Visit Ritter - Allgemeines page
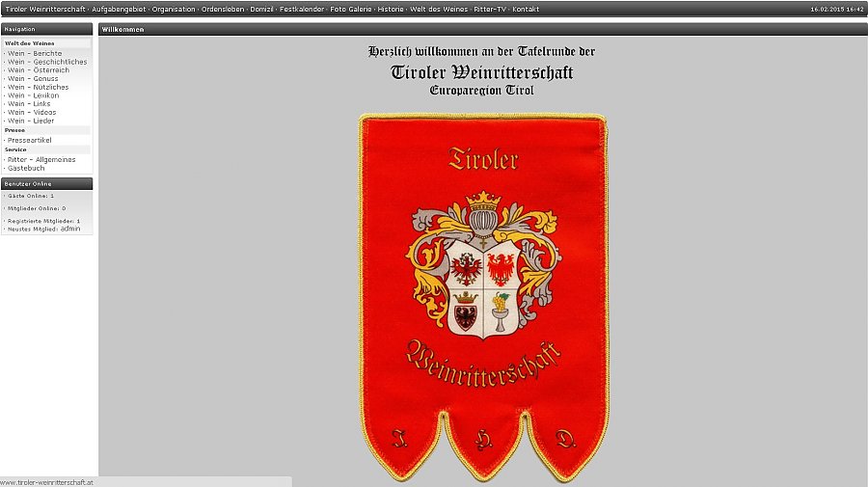 click(41, 159)
